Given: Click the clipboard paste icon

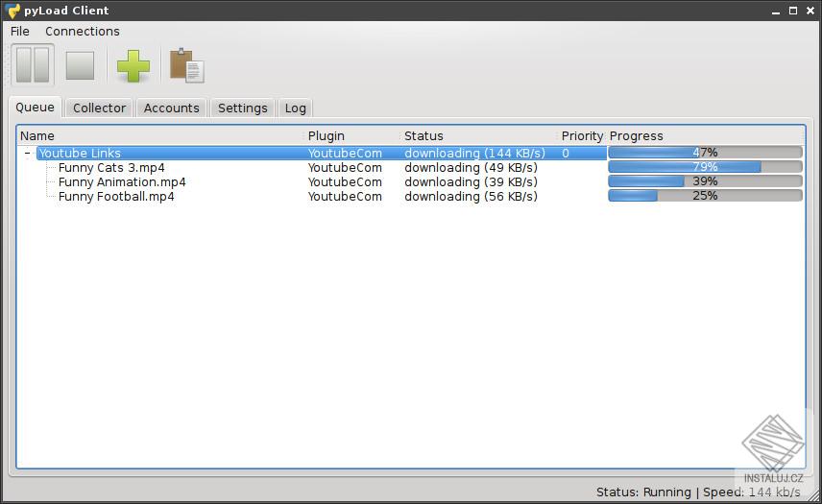Looking at the screenshot, I should [x=186, y=65].
